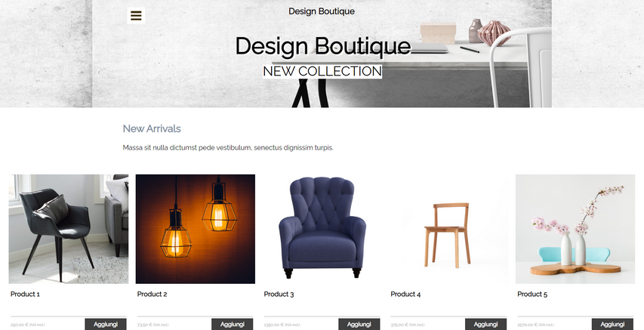Click the NEW COLLECTION banner label
This screenshot has height=330, width=644.
(x=322, y=71)
